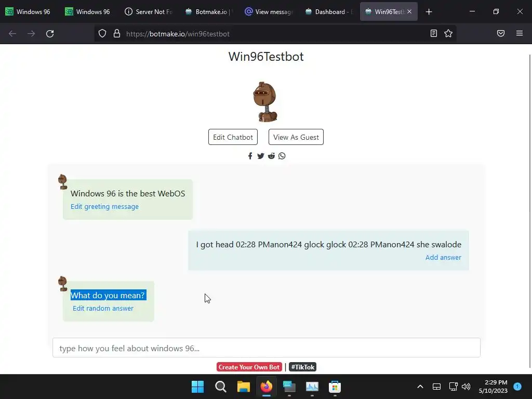Click the botmake.io address bar URL
This screenshot has height=399, width=532.
(x=178, y=34)
